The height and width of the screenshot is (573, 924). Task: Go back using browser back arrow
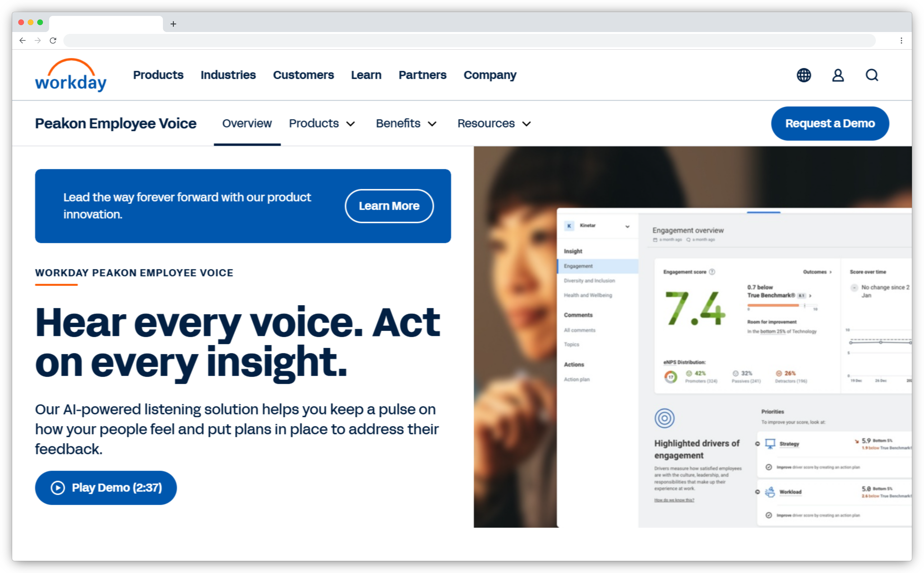pos(23,41)
